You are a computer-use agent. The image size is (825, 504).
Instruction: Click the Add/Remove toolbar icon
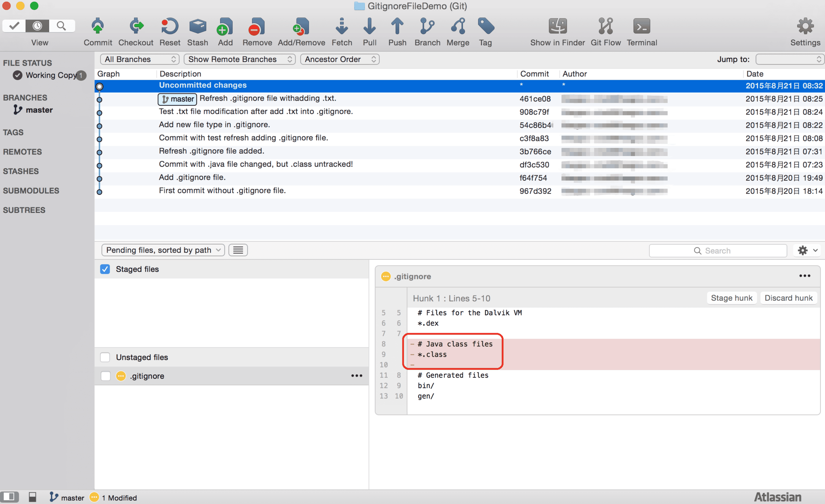tap(301, 26)
